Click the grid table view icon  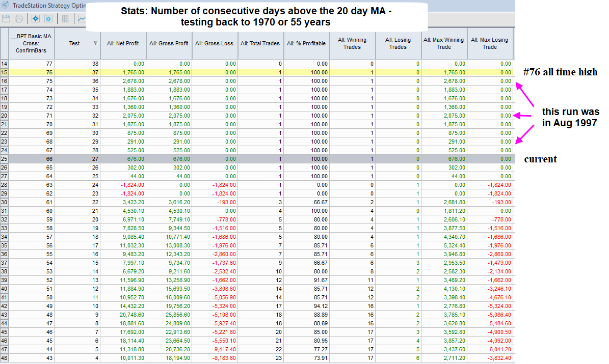tap(65, 19)
